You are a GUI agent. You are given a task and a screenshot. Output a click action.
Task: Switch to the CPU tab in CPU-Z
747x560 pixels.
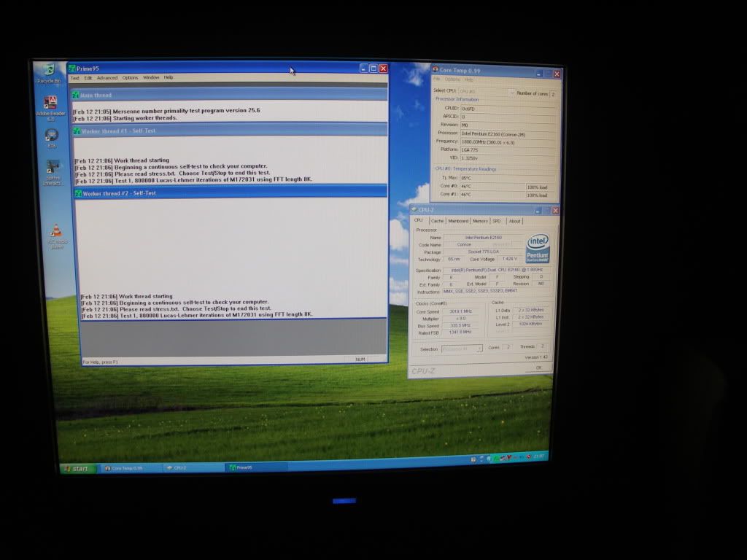click(x=418, y=220)
